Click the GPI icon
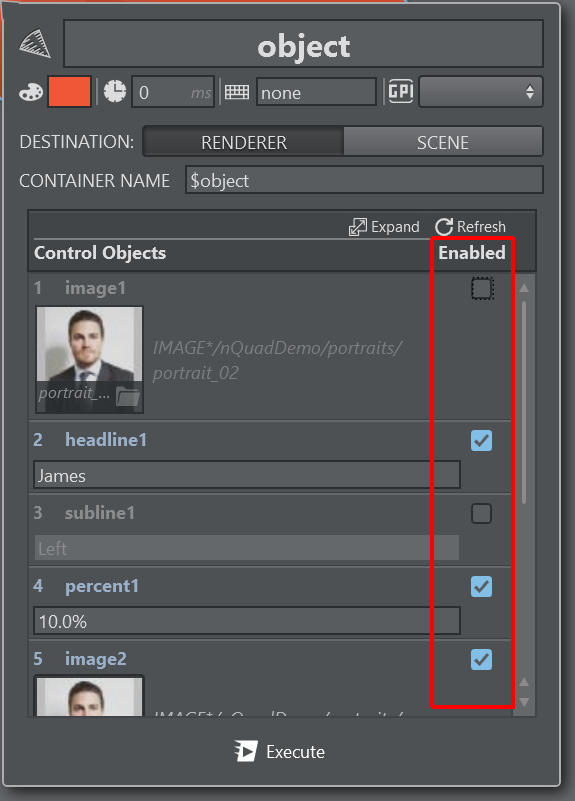 click(401, 91)
